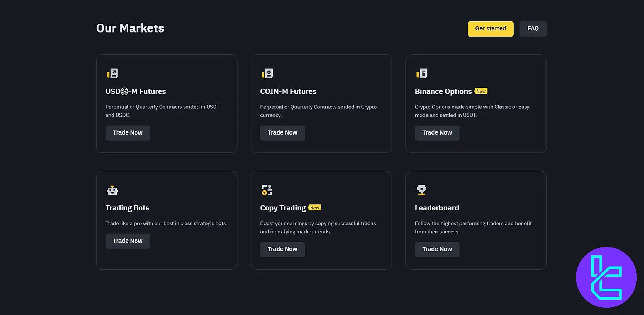Viewport: 644px width, 315px height.
Task: Click the New badge beside Copy Trading
Action: click(314, 208)
